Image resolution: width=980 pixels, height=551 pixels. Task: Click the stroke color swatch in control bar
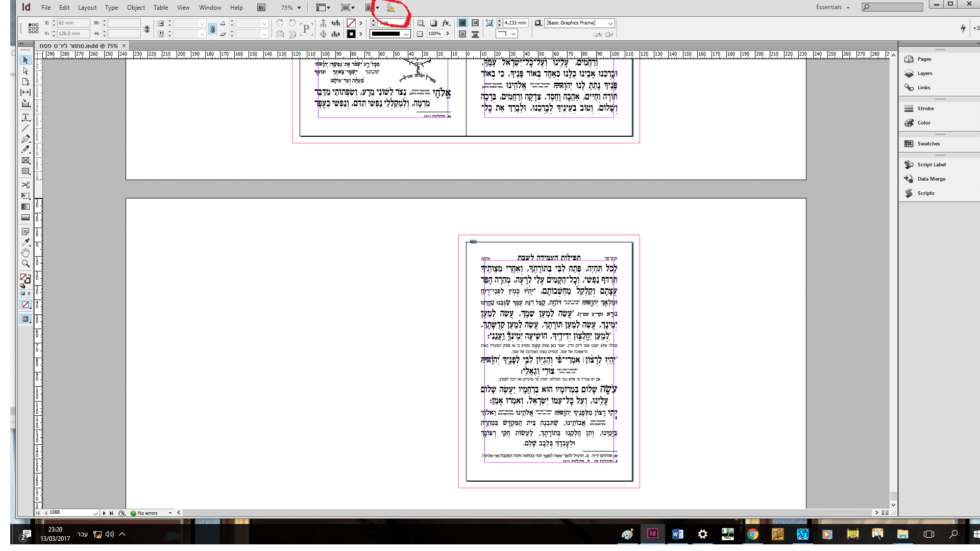351,34
